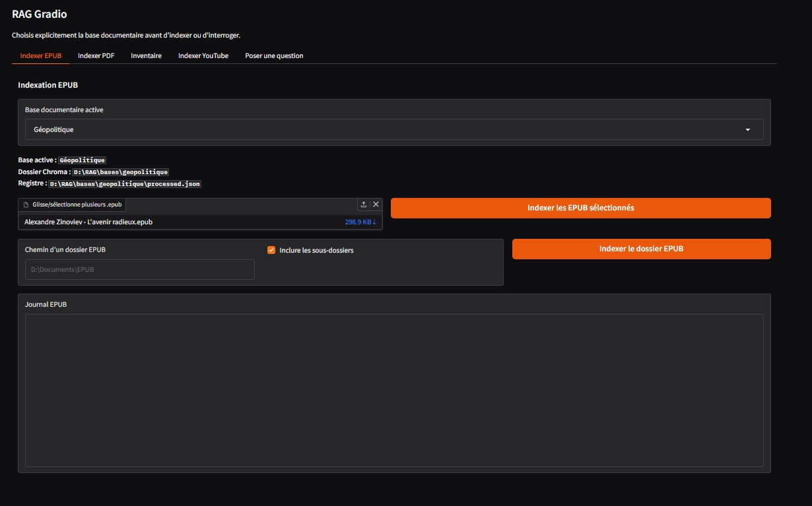Go to the Indexer YouTube tab

pos(203,55)
